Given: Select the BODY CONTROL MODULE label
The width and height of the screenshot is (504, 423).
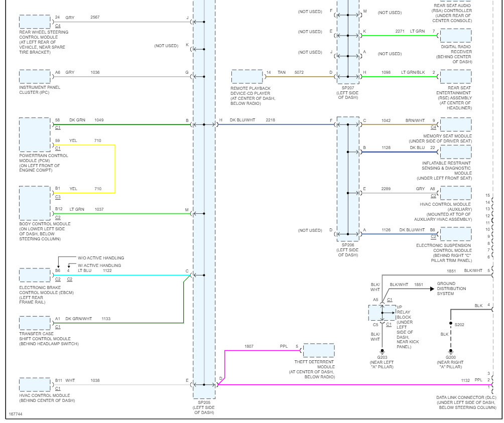Looking at the screenshot, I should pos(45,231).
